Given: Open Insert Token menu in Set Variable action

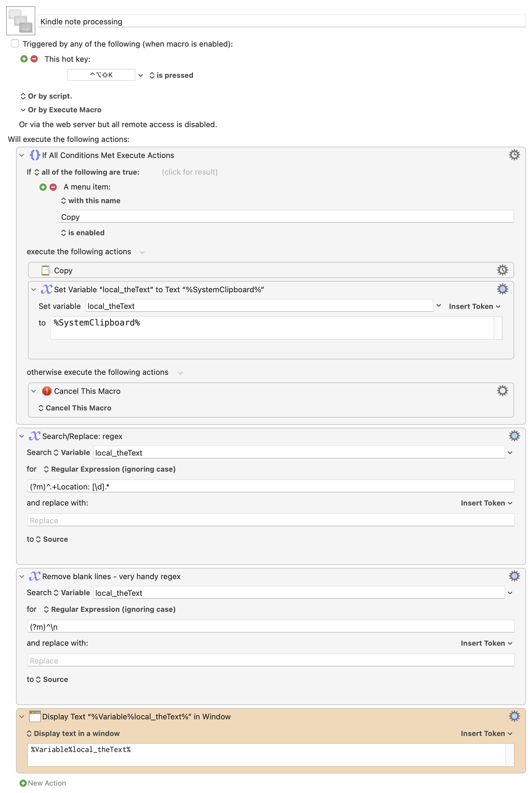Looking at the screenshot, I should (474, 306).
